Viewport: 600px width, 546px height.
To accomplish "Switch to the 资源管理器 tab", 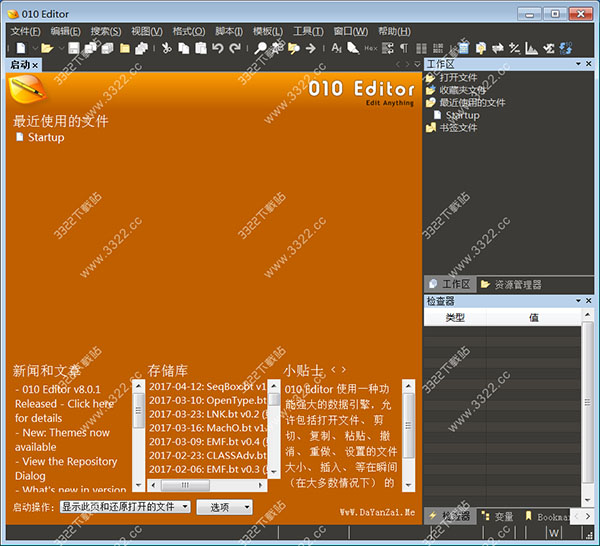I will click(510, 284).
